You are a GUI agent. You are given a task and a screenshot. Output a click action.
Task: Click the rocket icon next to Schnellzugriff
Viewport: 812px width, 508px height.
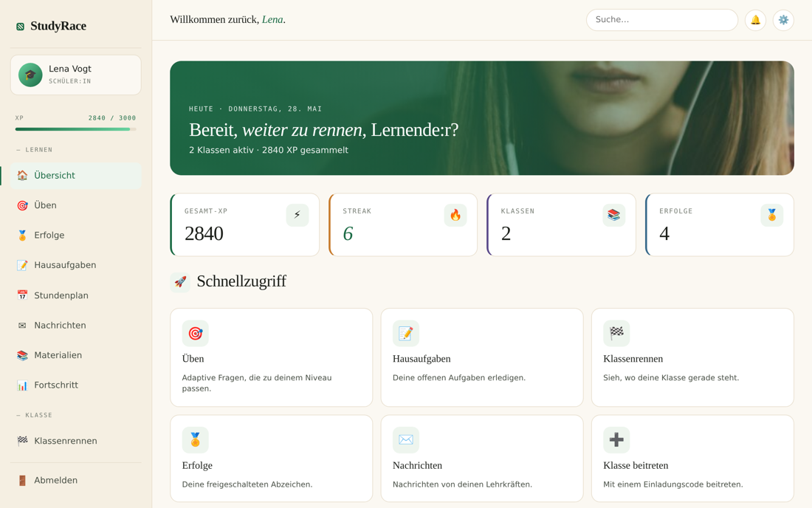click(180, 282)
